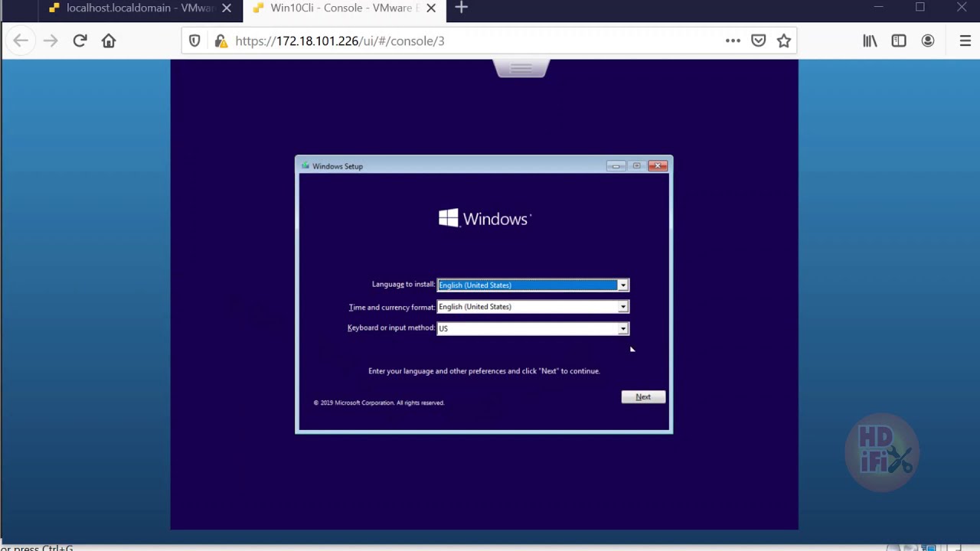Open the Firefox hamburger menu
The image size is (980, 551).
click(965, 41)
